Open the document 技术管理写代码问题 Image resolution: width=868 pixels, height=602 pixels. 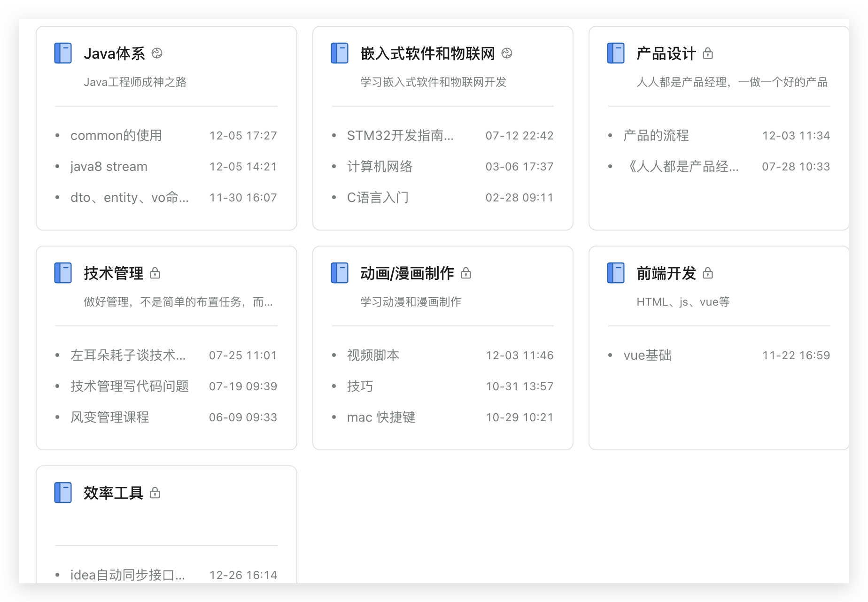pyautogui.click(x=130, y=386)
